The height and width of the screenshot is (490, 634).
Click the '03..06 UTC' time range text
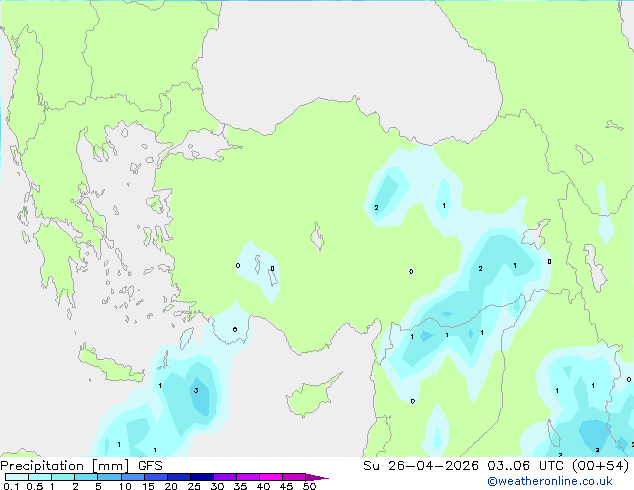[525, 466]
